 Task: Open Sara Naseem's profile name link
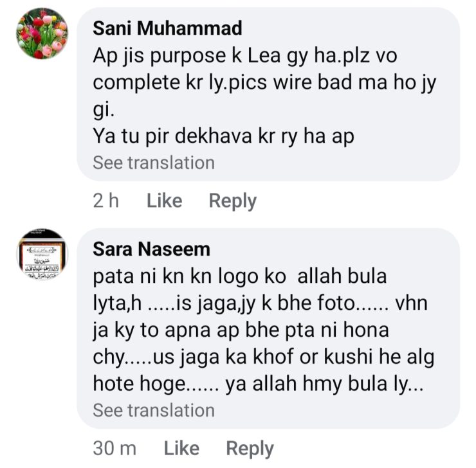151,249
